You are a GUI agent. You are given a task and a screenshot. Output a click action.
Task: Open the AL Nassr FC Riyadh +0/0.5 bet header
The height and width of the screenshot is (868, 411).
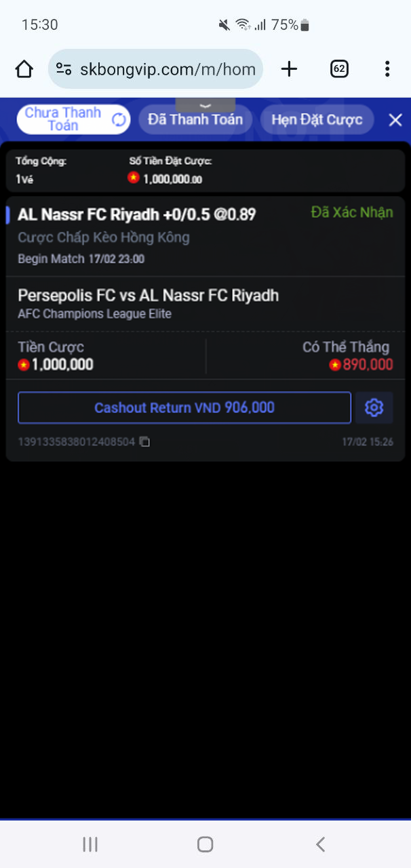pos(137,215)
